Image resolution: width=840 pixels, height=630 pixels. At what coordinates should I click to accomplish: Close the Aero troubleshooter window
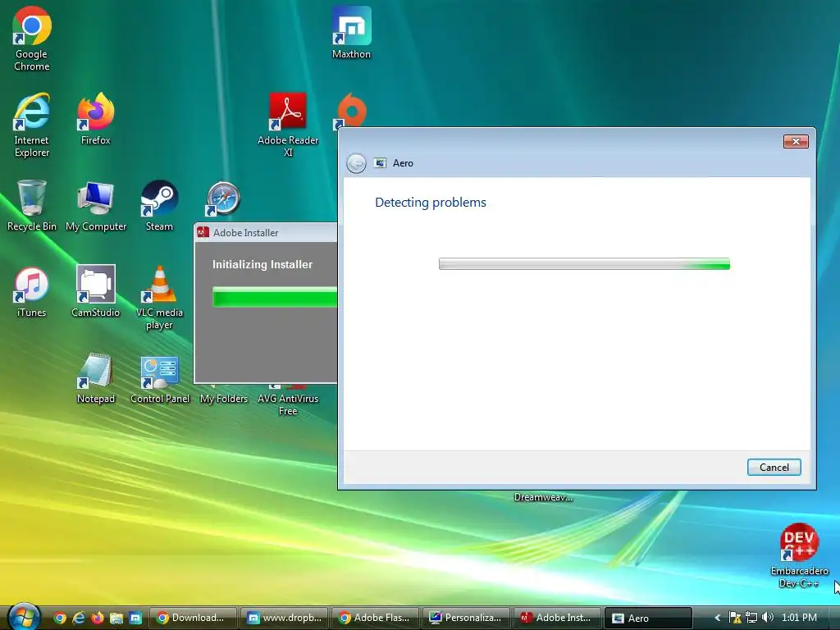[x=796, y=141]
